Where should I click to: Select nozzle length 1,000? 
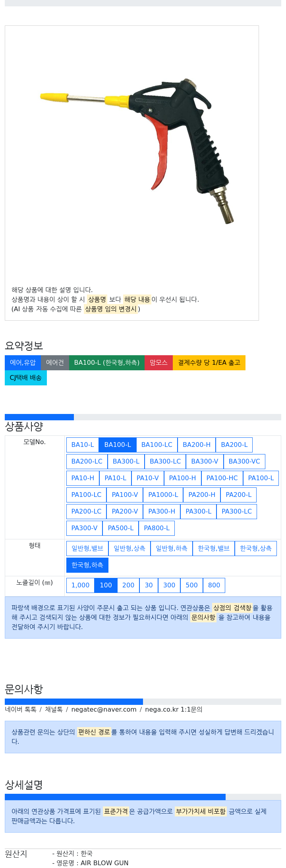80,585
